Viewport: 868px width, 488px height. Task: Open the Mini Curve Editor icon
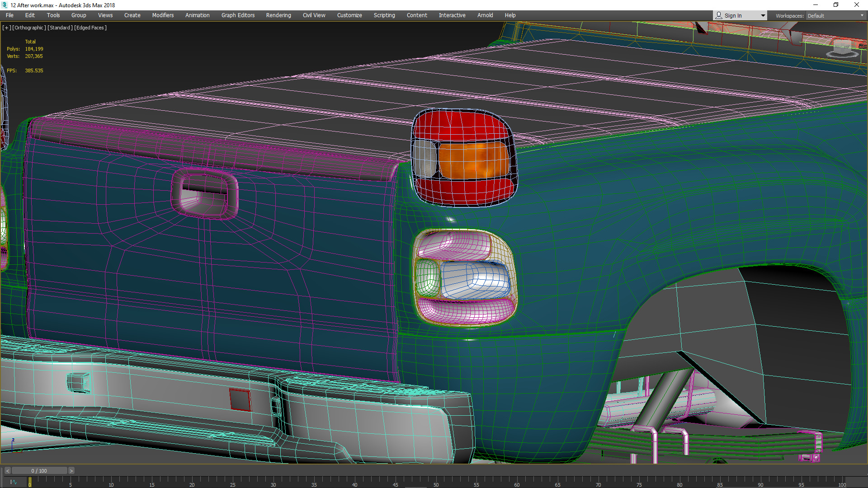(x=13, y=482)
